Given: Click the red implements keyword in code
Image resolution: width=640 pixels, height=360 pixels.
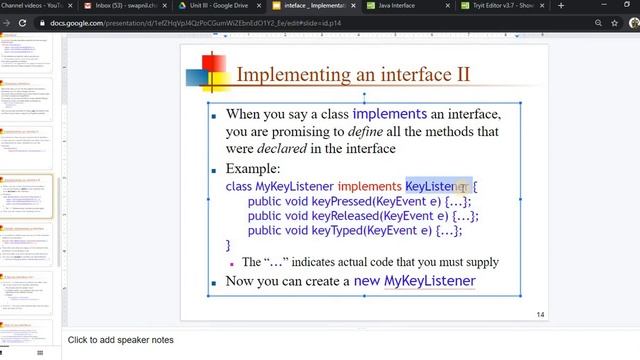Looking at the screenshot, I should 370,187.
